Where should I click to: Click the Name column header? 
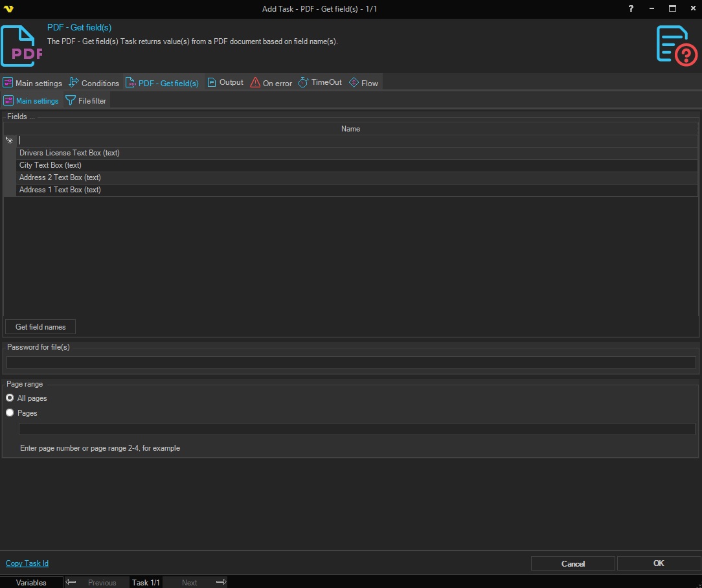coord(350,129)
